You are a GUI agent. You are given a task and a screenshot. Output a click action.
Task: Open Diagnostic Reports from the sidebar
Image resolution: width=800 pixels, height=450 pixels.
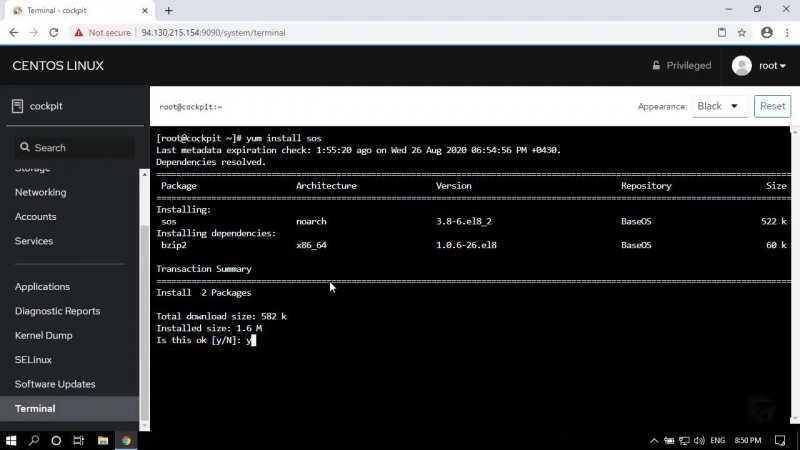tap(57, 311)
